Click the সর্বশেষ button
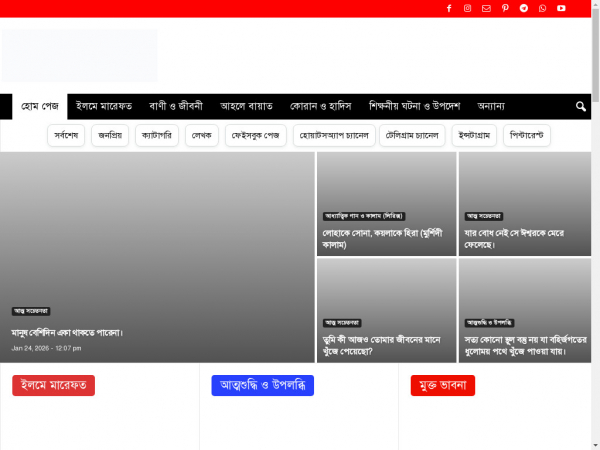Image resolution: width=600 pixels, height=450 pixels. point(66,135)
